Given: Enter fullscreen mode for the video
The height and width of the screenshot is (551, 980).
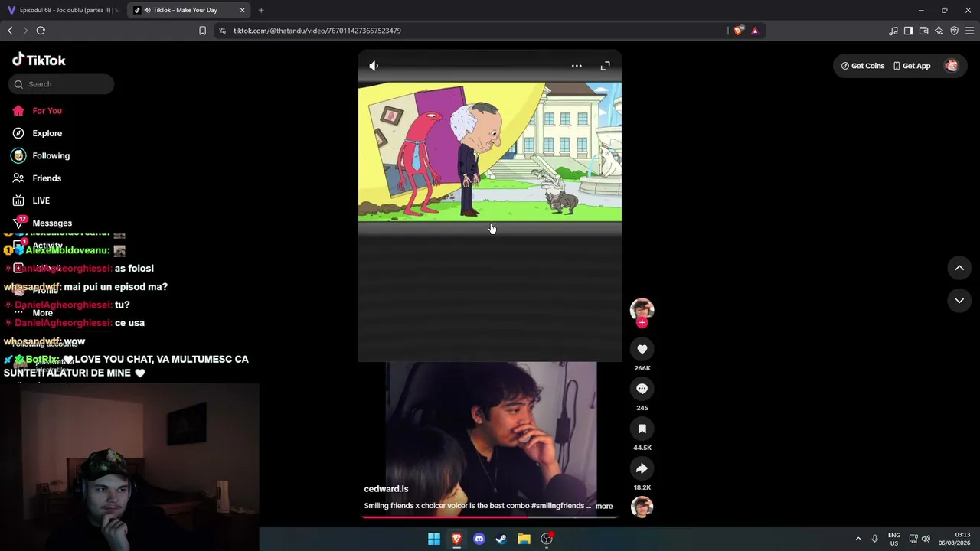Looking at the screenshot, I should click(x=605, y=66).
